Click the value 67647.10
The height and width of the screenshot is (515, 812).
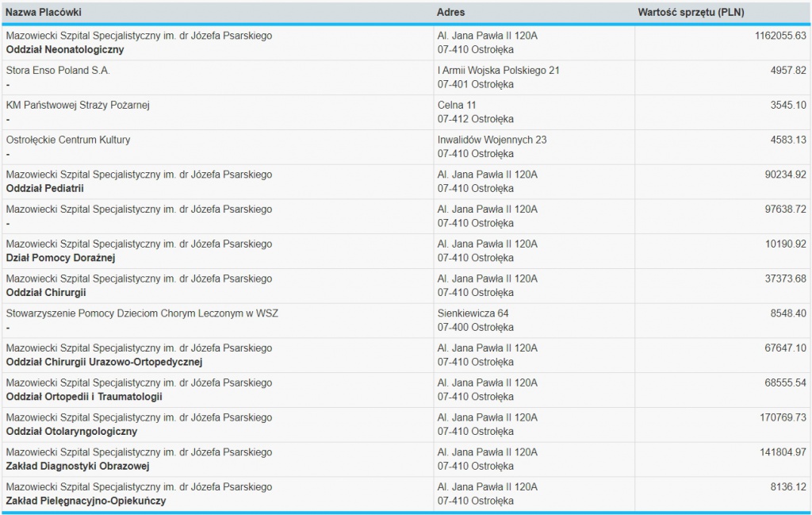786,348
